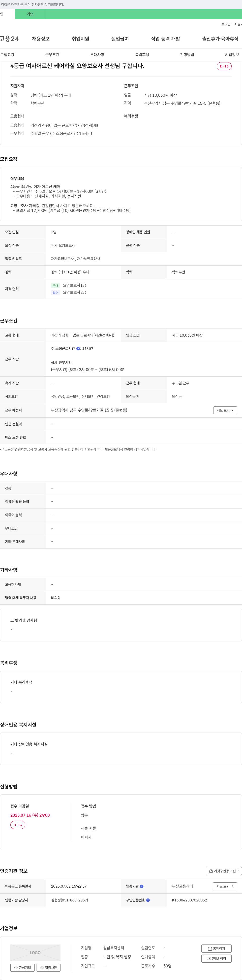Click the contact 김현정(051-860-2057)

(69, 900)
